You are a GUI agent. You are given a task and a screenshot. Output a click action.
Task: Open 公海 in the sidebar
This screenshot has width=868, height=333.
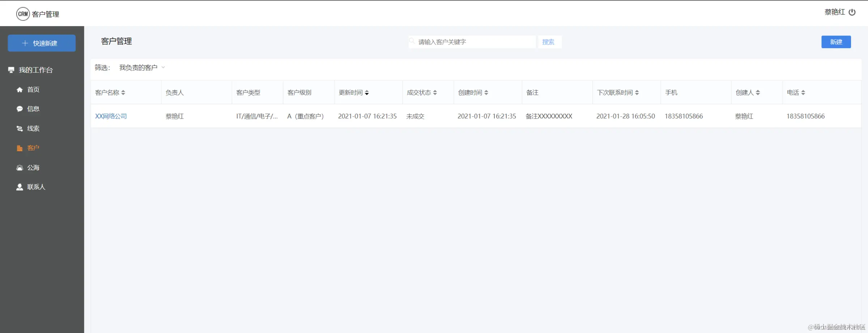[33, 168]
